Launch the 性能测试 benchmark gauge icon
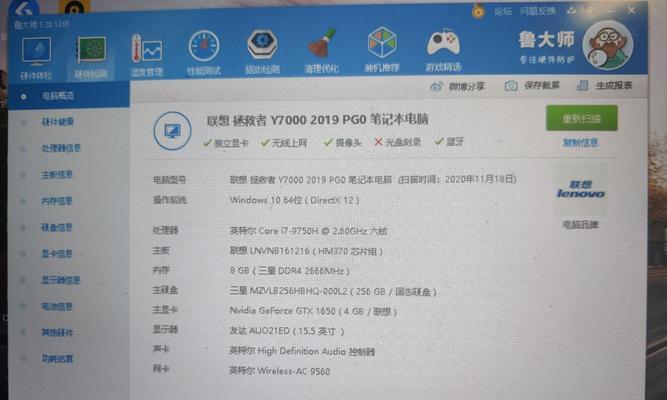The image size is (667, 400). [204, 53]
